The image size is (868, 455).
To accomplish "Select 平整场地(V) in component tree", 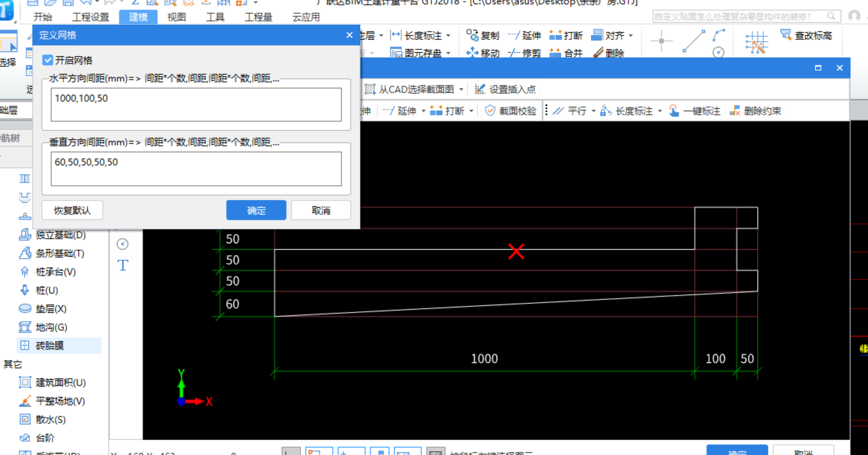I will pyautogui.click(x=52, y=401).
